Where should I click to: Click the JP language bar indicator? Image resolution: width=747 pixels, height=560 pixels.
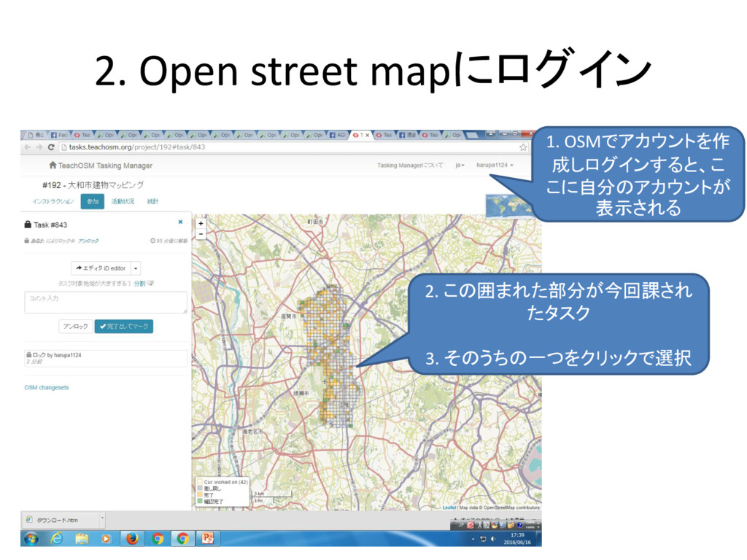pyautogui.click(x=461, y=525)
